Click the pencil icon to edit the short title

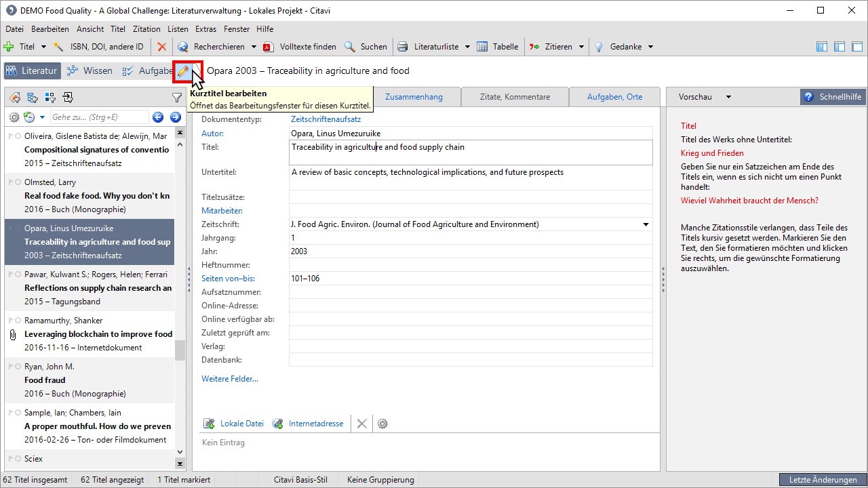tap(182, 71)
